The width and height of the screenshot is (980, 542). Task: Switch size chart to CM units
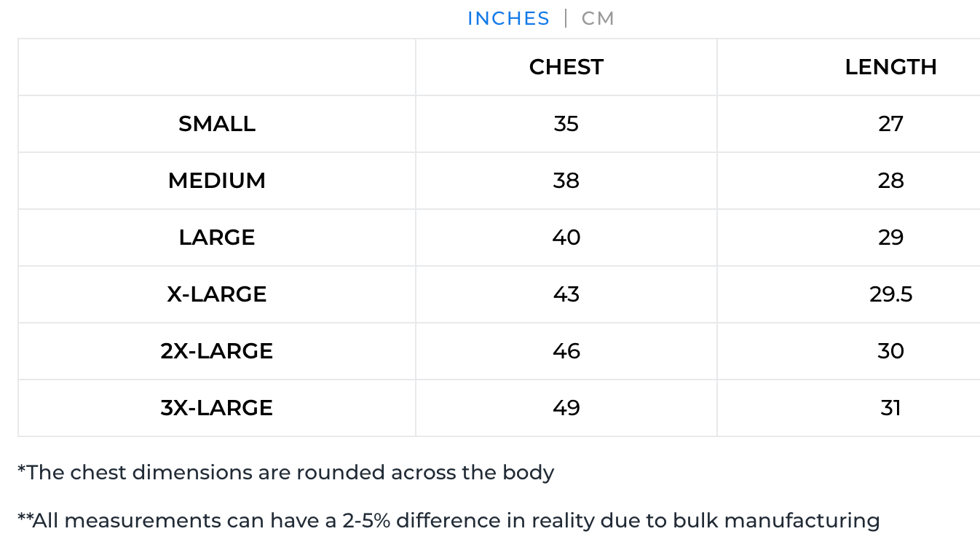click(x=598, y=18)
